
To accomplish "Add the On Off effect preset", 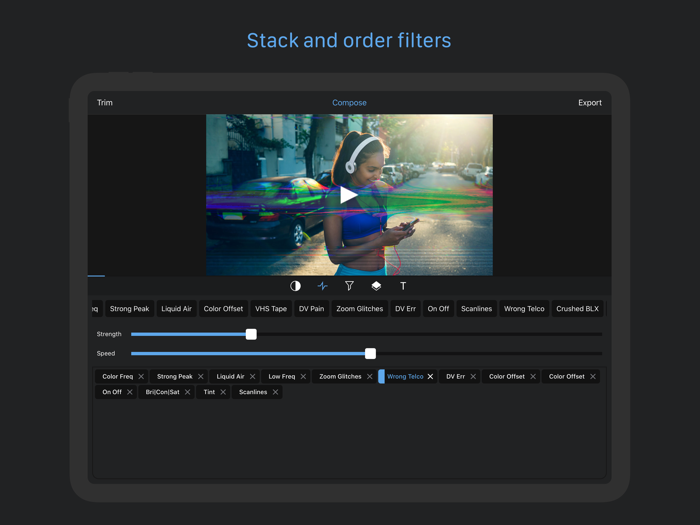I will [438, 309].
